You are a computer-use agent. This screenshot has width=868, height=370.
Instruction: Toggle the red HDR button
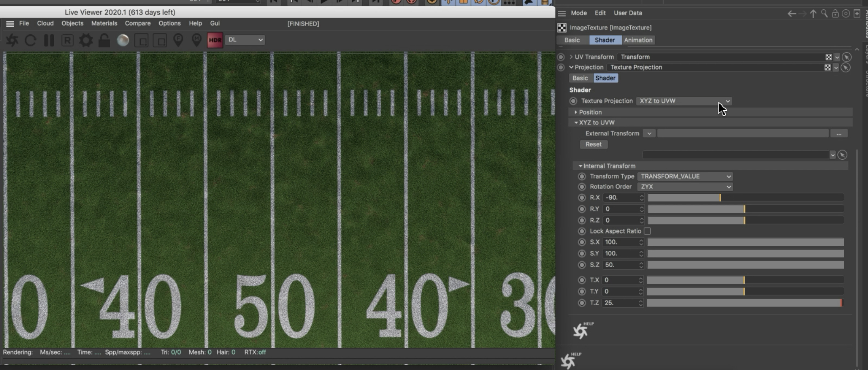coord(215,40)
